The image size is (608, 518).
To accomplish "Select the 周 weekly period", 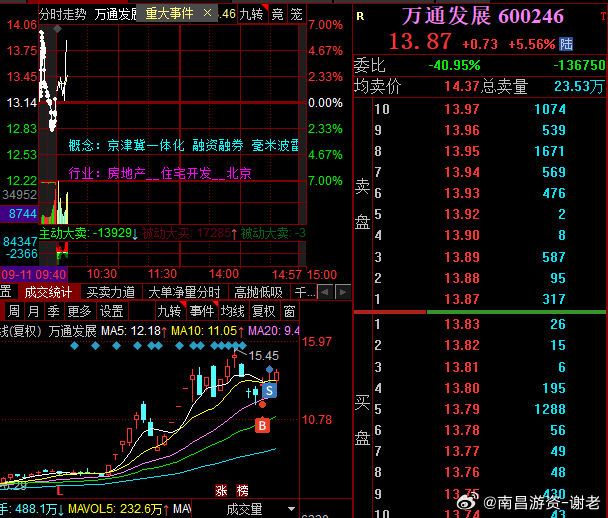I will point(14,311).
